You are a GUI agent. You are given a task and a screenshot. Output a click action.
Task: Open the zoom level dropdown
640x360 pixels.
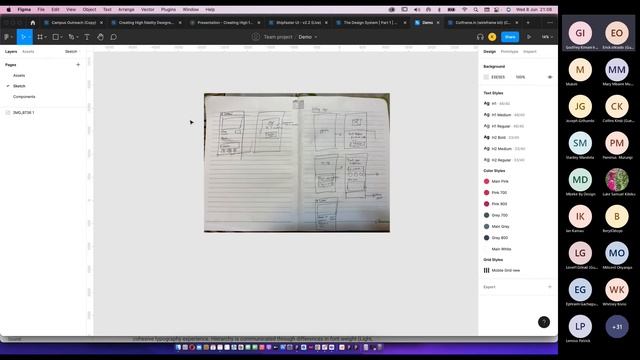(547, 37)
